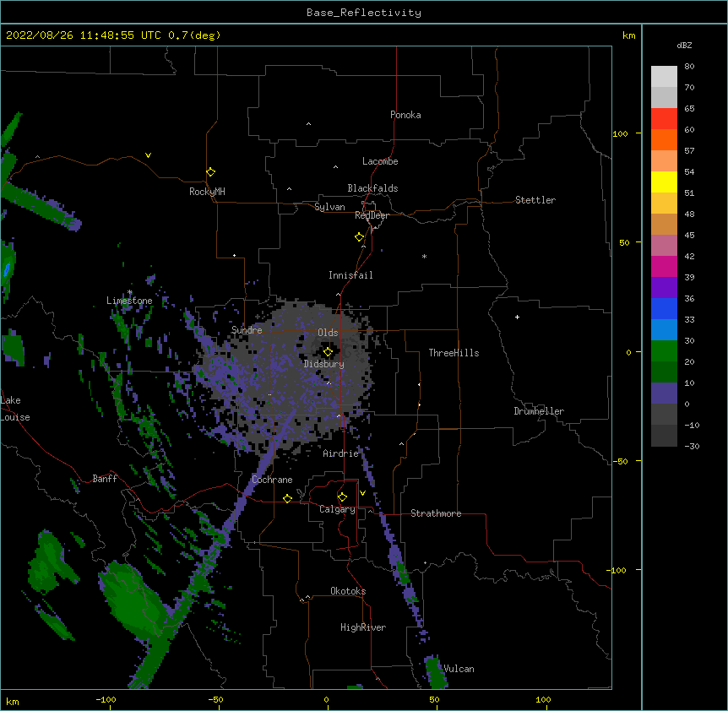Click the km unit label at bottom left

(x=13, y=701)
